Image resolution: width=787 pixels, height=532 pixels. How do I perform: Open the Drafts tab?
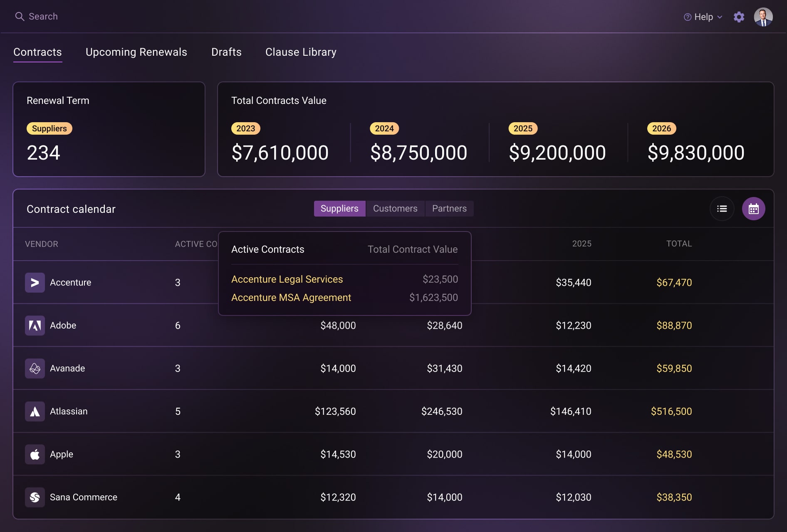click(226, 52)
